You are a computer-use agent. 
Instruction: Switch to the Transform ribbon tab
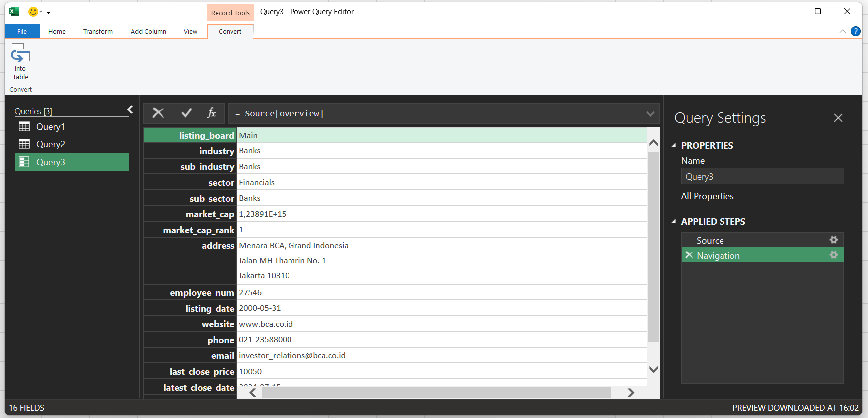point(98,31)
